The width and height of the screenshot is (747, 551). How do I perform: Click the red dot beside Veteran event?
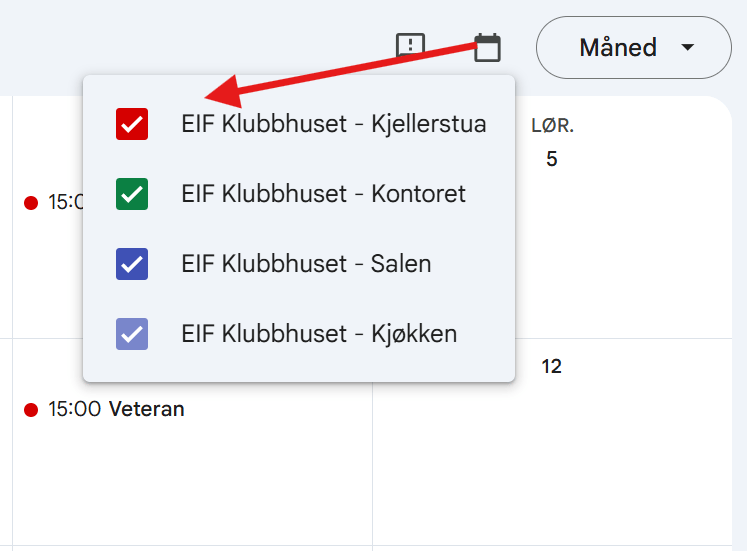[31, 410]
